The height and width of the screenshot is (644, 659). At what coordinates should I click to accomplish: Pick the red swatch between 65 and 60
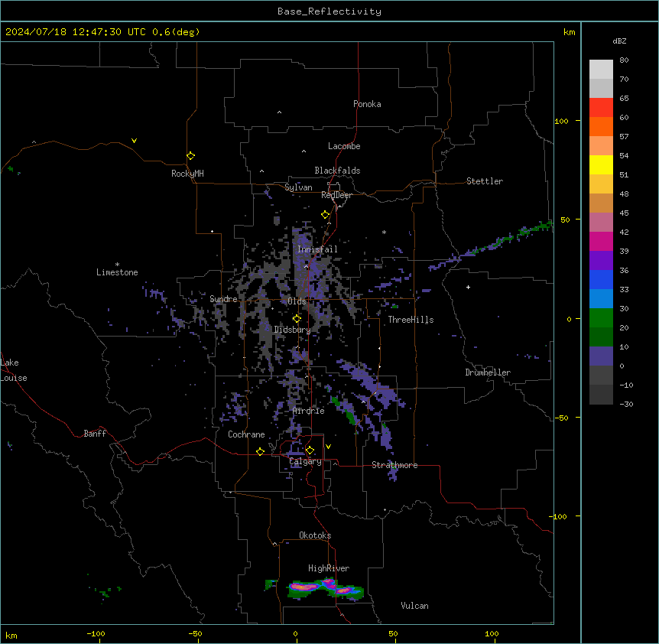click(x=601, y=107)
